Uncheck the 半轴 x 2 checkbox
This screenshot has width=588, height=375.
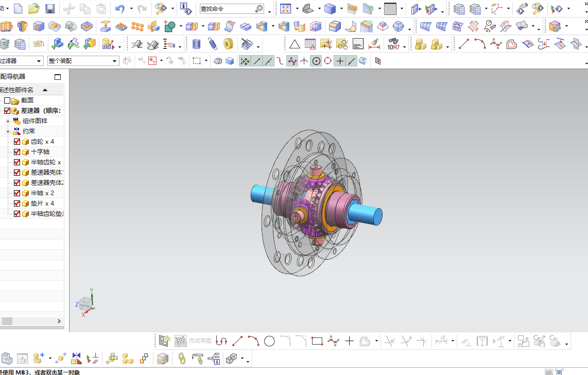pos(17,193)
